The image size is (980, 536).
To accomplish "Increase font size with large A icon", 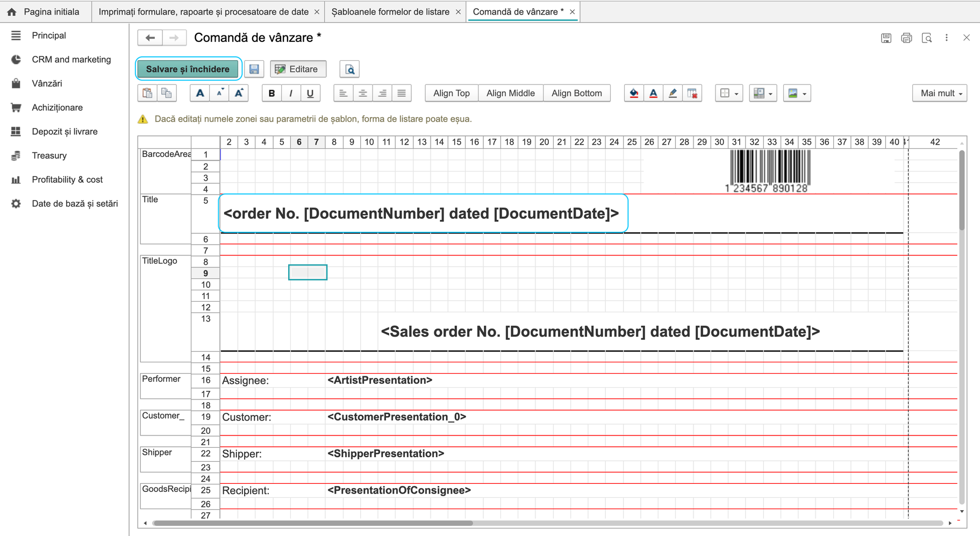I will [x=239, y=93].
